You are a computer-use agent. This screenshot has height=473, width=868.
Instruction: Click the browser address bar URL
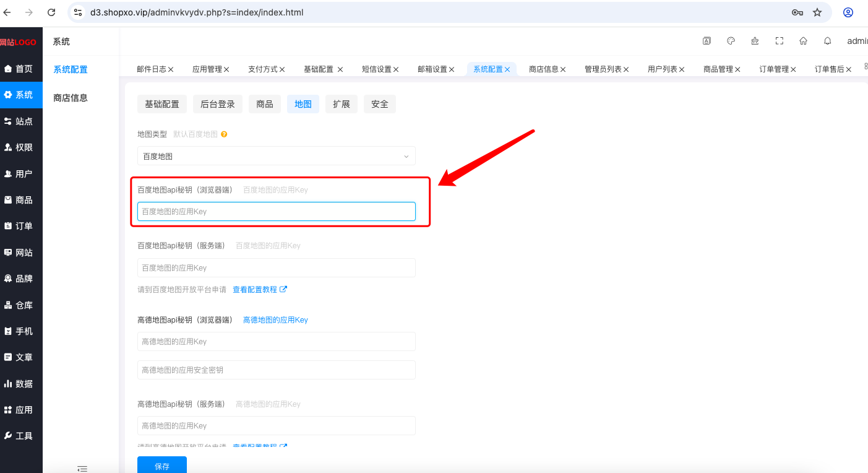pyautogui.click(x=197, y=12)
